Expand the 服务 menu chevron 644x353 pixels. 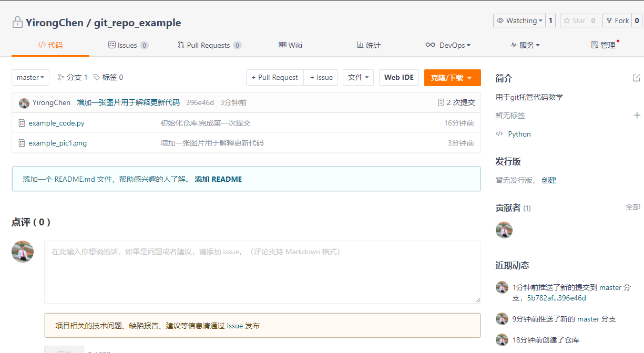[538, 45]
